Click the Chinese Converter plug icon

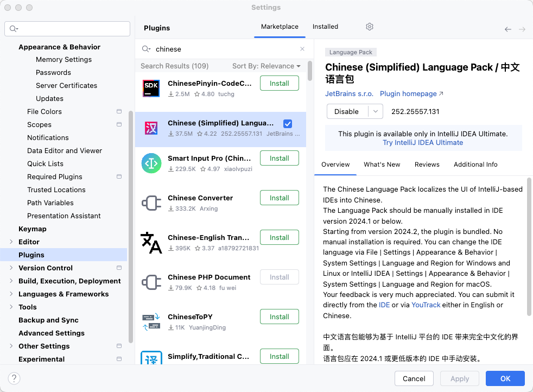tap(151, 203)
